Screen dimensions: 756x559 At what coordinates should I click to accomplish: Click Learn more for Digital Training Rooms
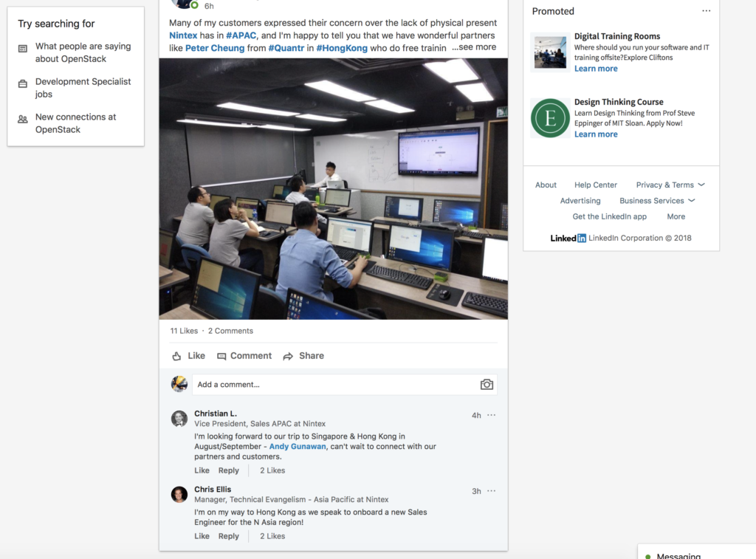coord(596,69)
